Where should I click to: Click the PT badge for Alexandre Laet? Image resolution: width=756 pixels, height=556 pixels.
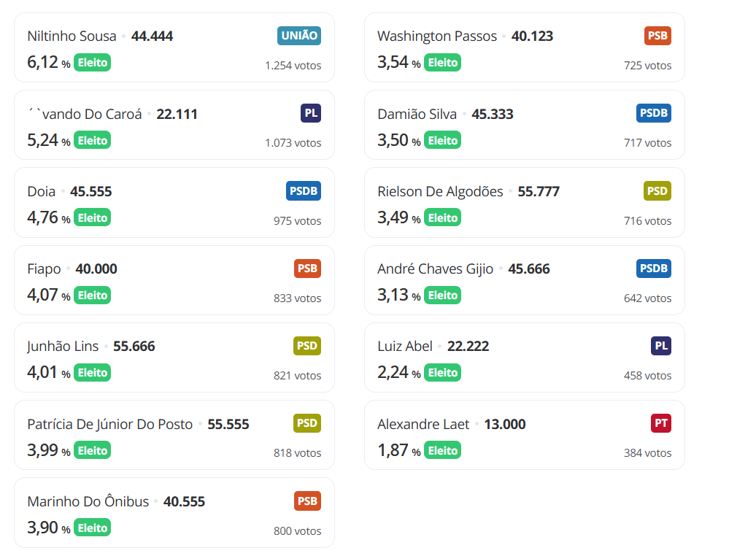(x=660, y=423)
